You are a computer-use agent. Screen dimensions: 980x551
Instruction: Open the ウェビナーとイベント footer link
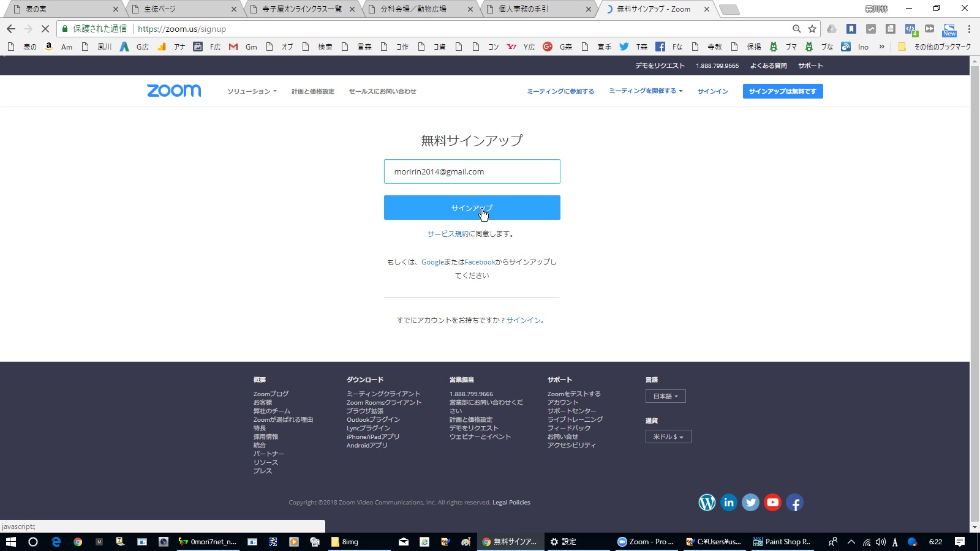click(480, 437)
